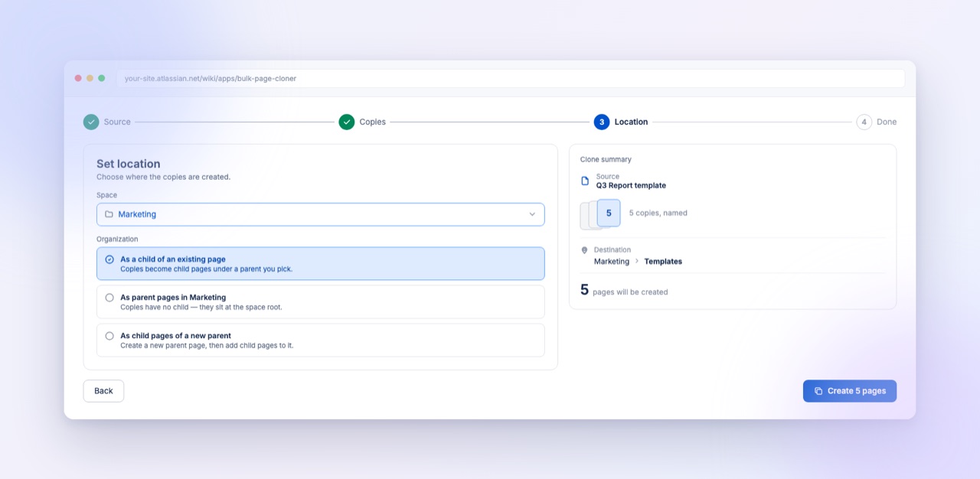Click the Create 5 pages button
Screen dimensions: 980x479
point(850,391)
